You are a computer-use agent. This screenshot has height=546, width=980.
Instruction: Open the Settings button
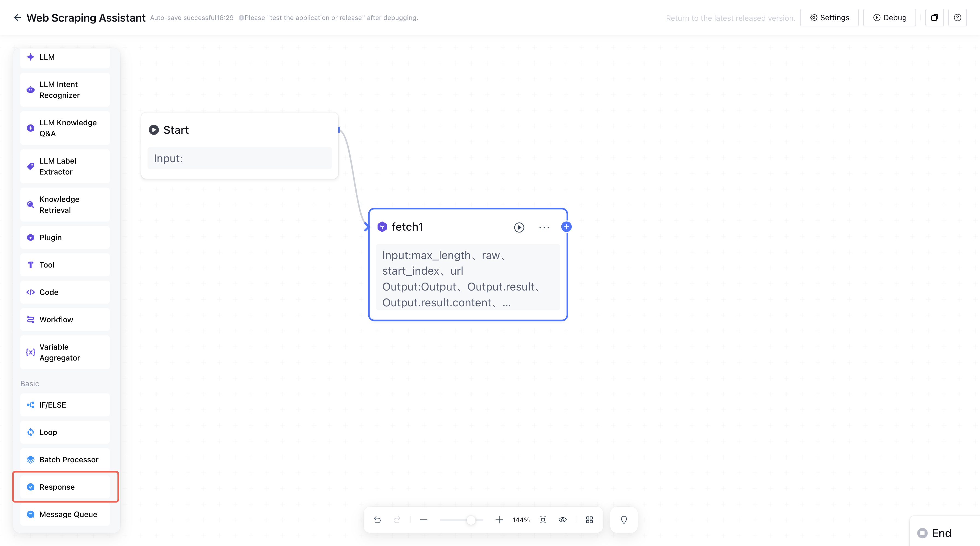pyautogui.click(x=829, y=18)
